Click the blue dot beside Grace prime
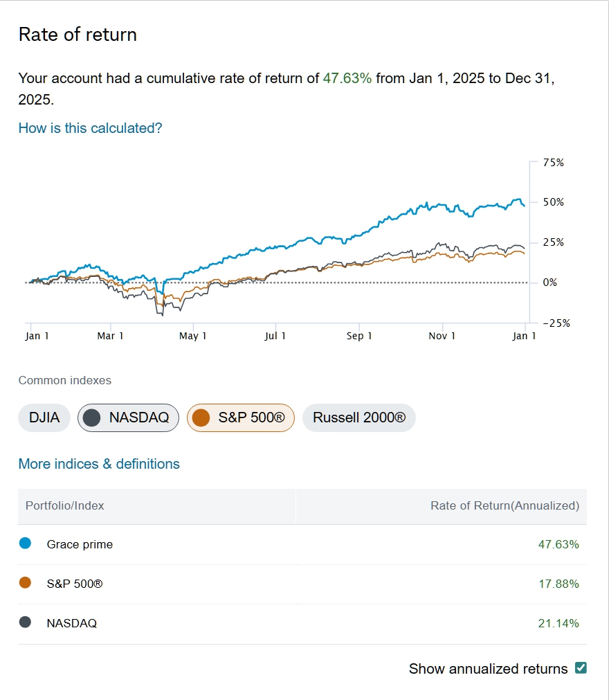 [26, 544]
